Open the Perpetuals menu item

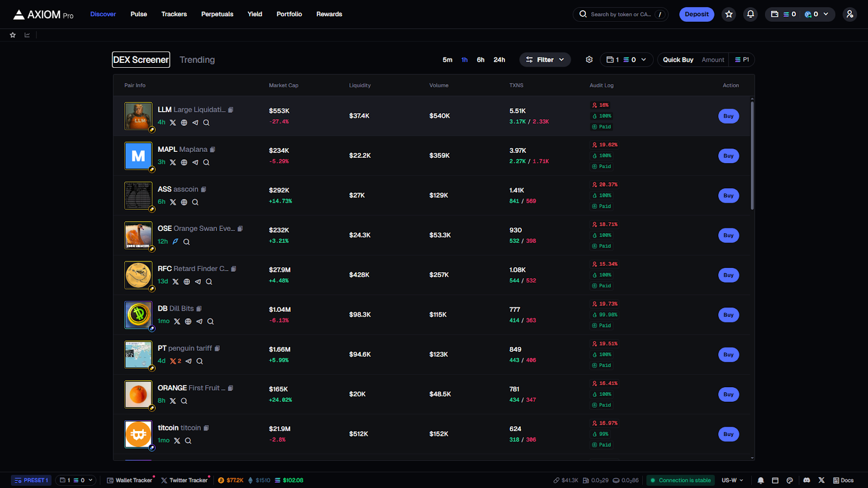(217, 14)
